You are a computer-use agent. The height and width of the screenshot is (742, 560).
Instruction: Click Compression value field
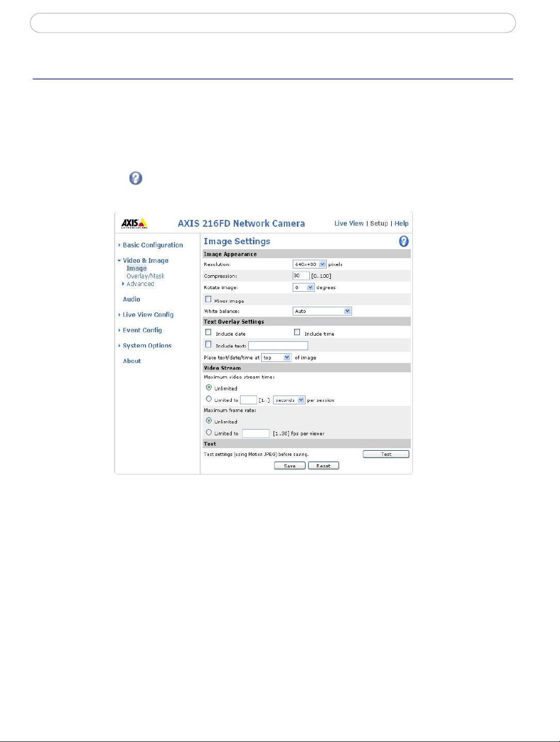click(x=301, y=276)
